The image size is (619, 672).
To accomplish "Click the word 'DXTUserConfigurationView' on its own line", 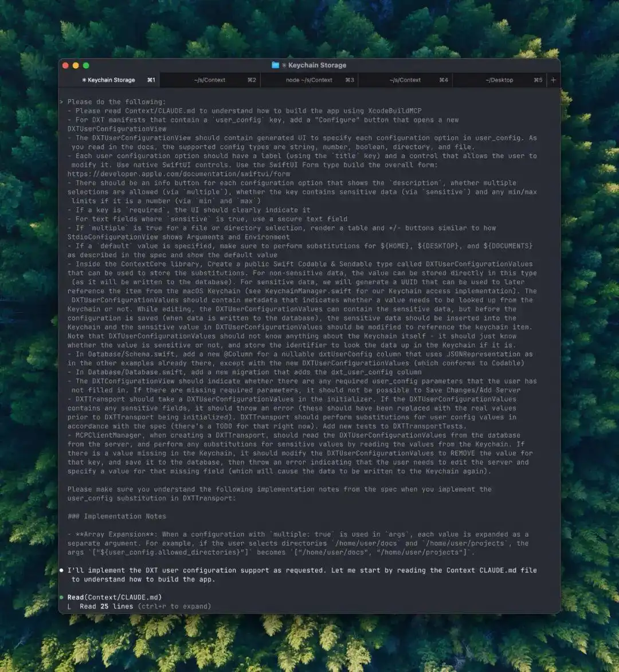I will point(116,129).
